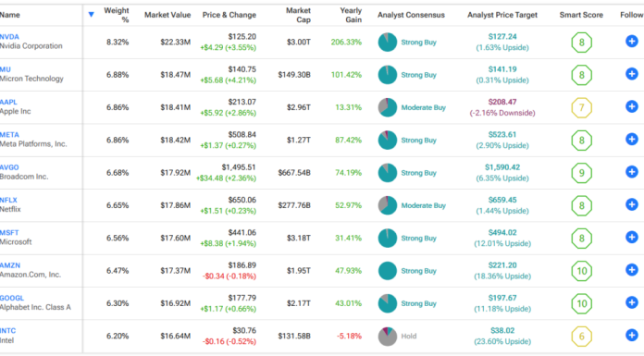Select Microsoft price target $494.02

pos(502,232)
